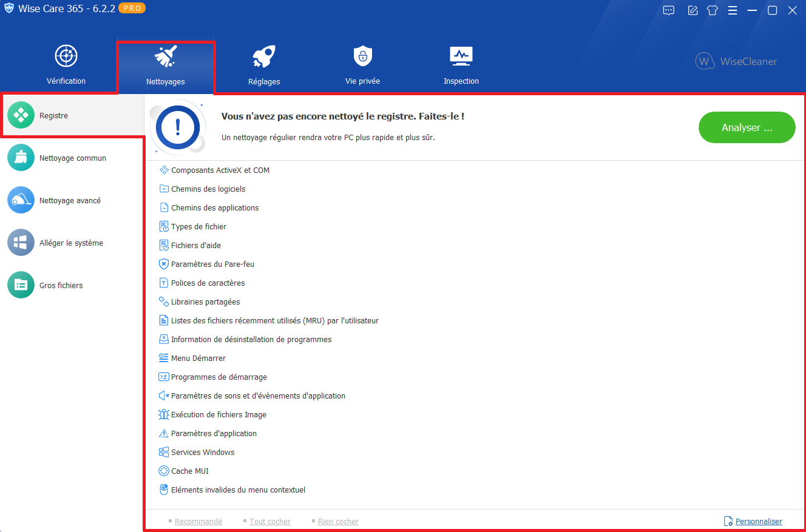806x532 pixels.
Task: Select 'Information de désinstallation de programmes' entry
Action: 251,339
